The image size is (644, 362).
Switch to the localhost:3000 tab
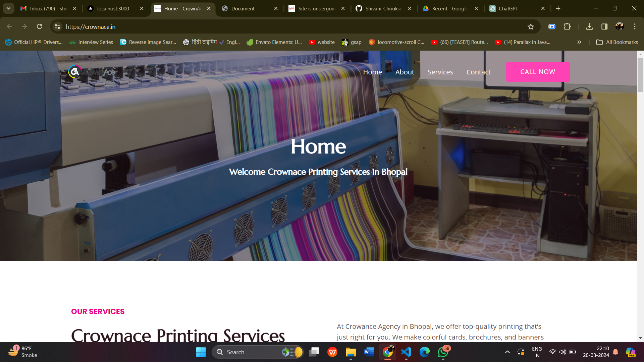[113, 8]
